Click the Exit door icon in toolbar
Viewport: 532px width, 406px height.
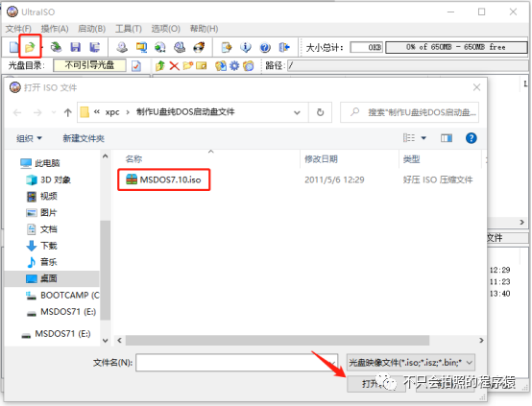coord(284,47)
